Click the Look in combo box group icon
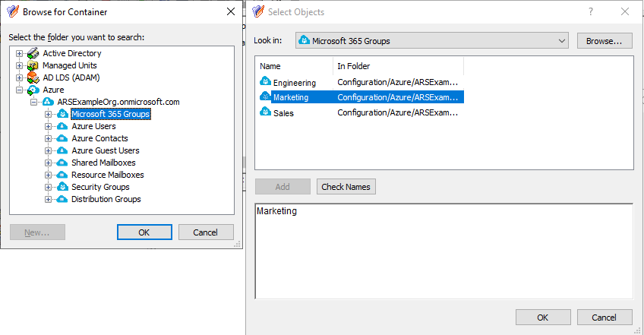 tap(305, 40)
